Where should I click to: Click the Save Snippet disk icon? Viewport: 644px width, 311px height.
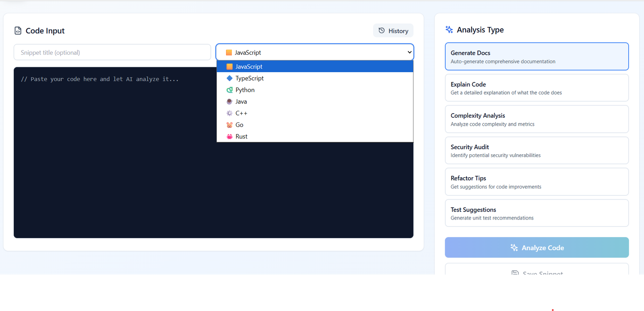(515, 273)
